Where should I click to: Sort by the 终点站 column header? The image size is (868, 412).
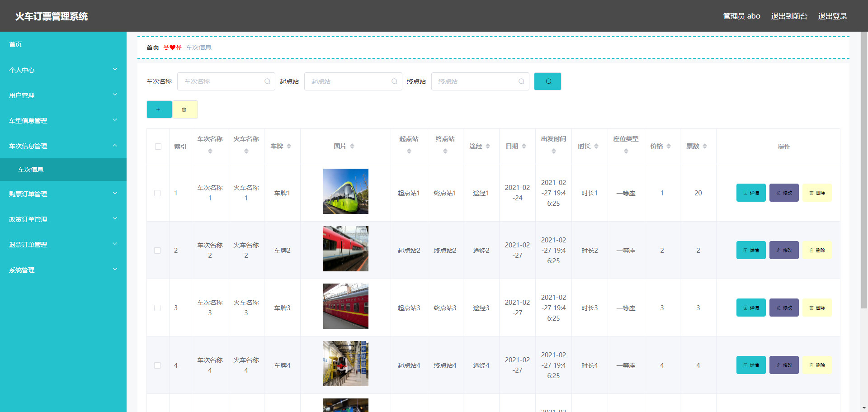(x=445, y=151)
